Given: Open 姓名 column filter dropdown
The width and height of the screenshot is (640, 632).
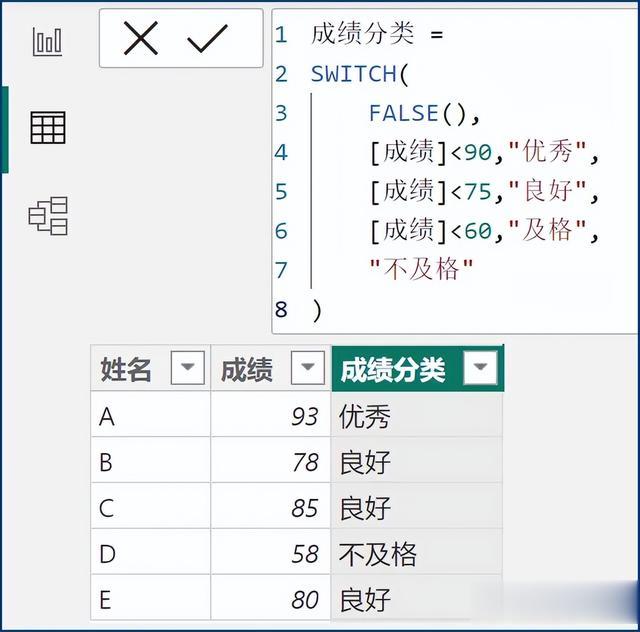Looking at the screenshot, I should click(187, 367).
